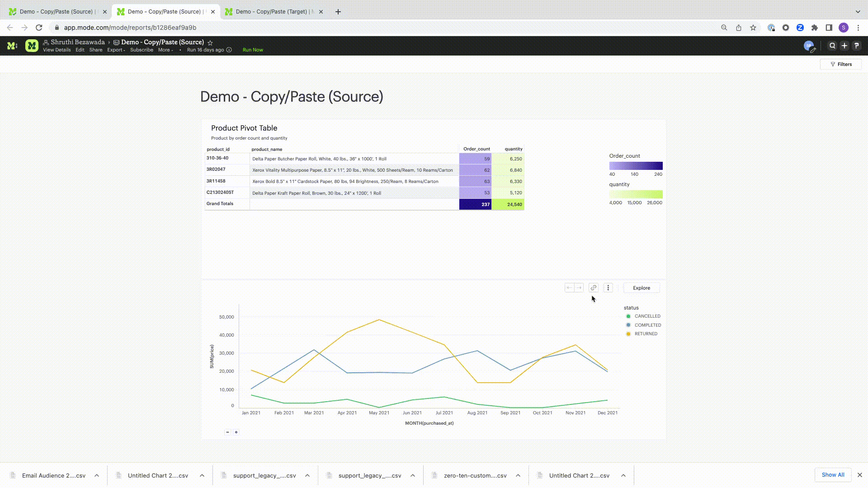Click the Order_count column header

476,149
